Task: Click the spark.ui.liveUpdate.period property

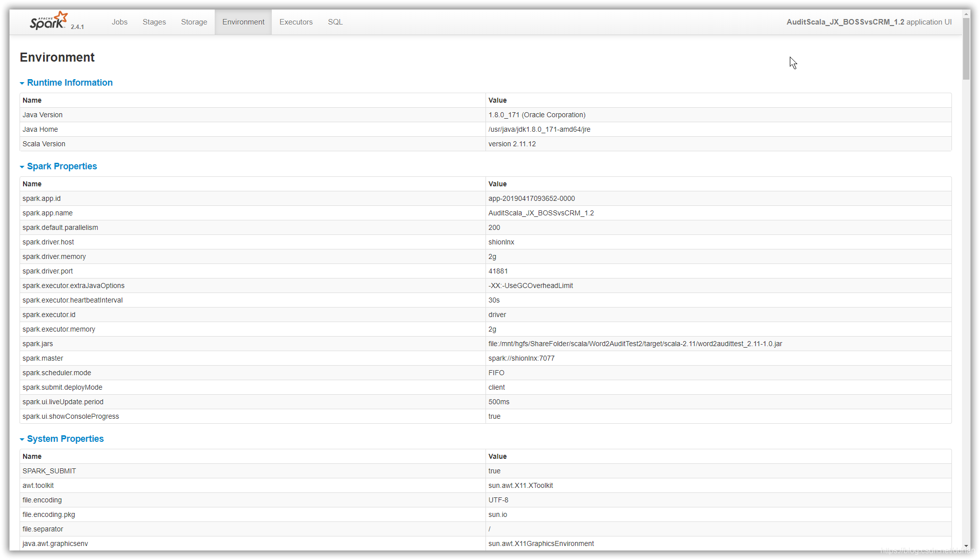Action: coord(63,402)
